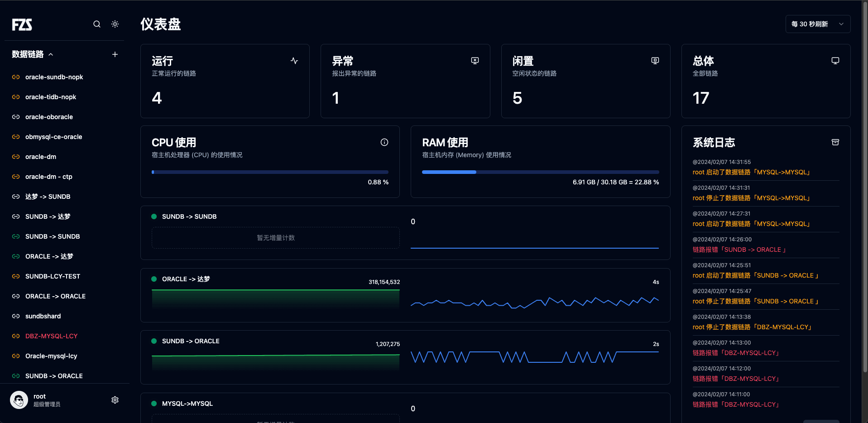This screenshot has height=423, width=868.
Task: Click the activity icon on the 运行 card
Action: (x=294, y=60)
